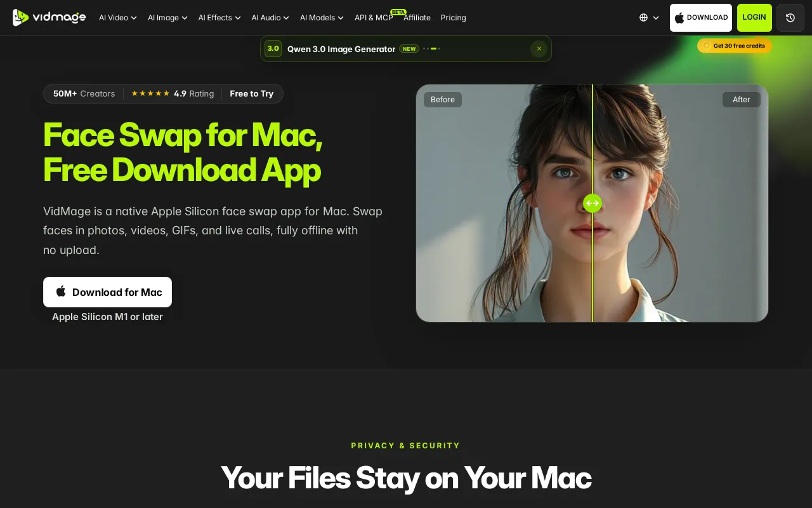This screenshot has width=812, height=508.
Task: Expand the AI Audio menu
Action: pos(270,18)
